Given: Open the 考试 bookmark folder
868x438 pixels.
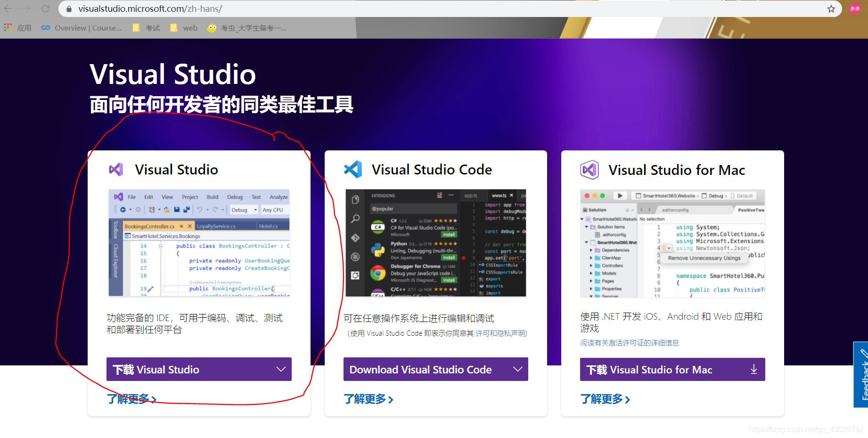Looking at the screenshot, I should [146, 28].
